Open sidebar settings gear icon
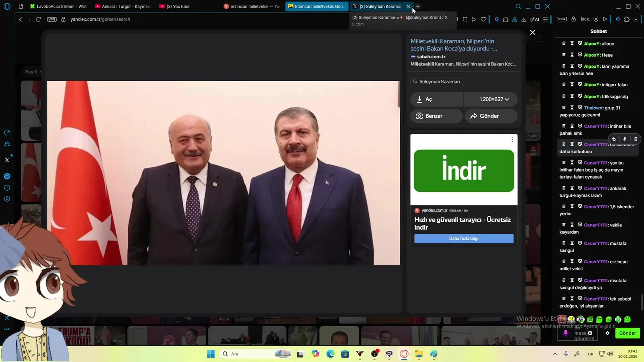The height and width of the screenshot is (362, 644). pyautogui.click(x=7, y=199)
